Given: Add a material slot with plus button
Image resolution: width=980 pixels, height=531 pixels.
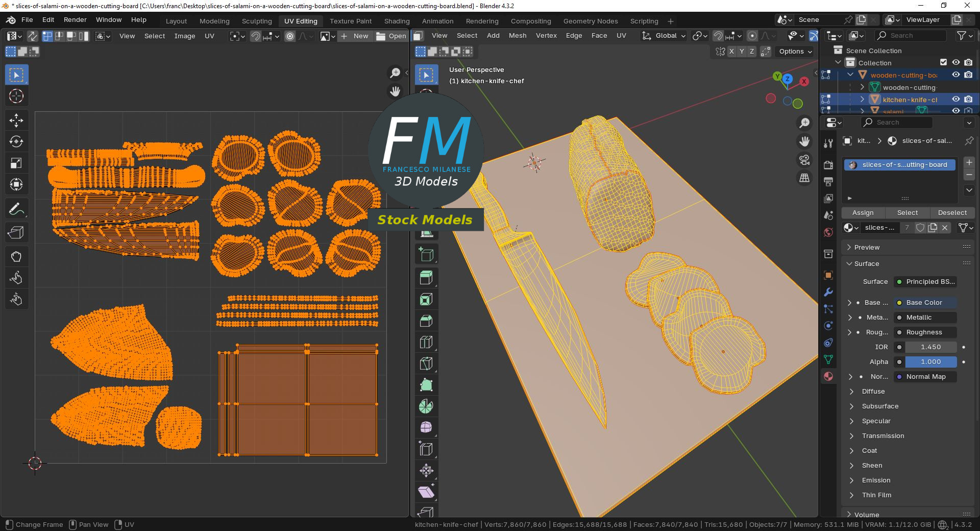Looking at the screenshot, I should point(969,162).
